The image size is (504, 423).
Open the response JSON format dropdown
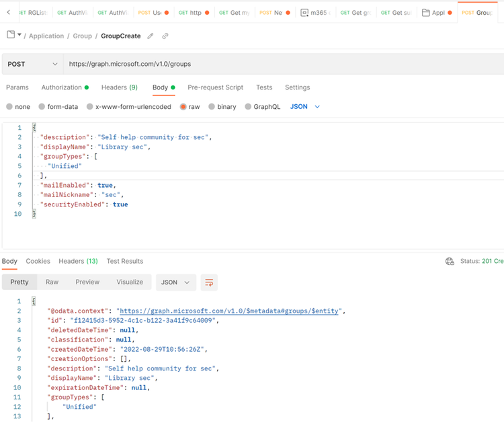pos(176,282)
